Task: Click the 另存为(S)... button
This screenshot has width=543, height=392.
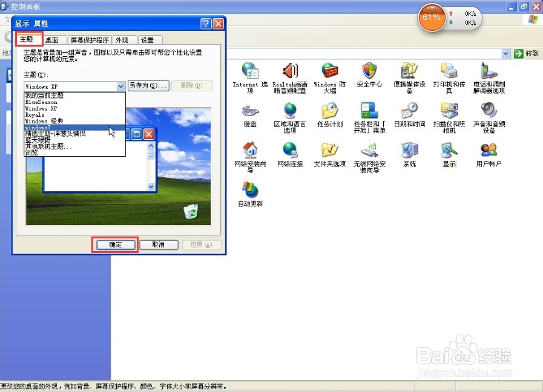Action: [x=148, y=85]
